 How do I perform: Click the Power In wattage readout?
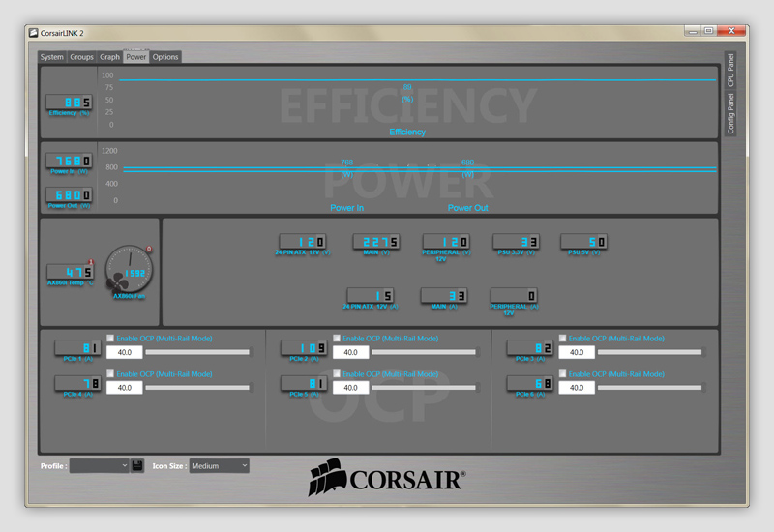70,161
